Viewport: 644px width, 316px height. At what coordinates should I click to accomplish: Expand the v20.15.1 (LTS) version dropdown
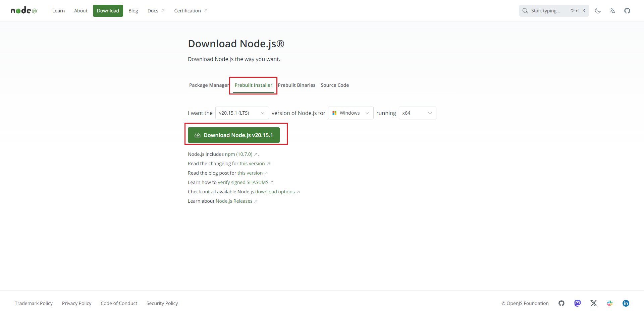242,113
